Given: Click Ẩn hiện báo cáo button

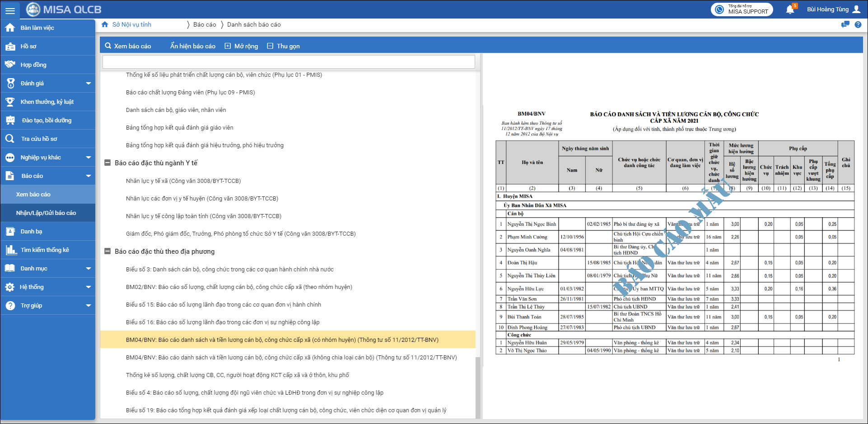Looking at the screenshot, I should (x=192, y=46).
